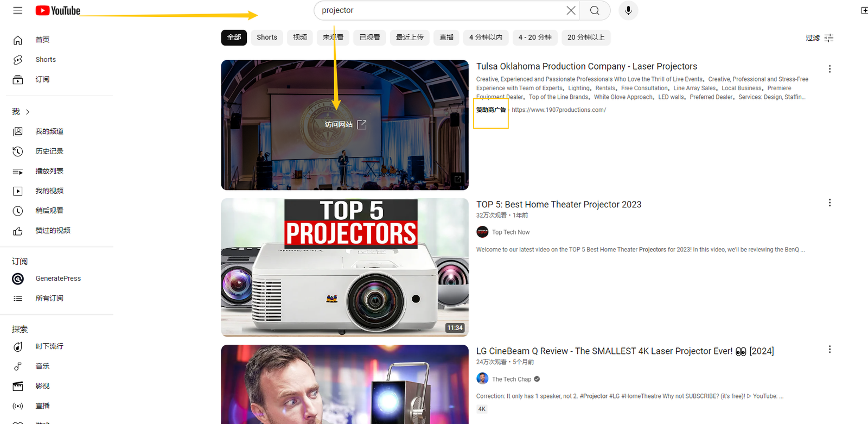868x424 pixels.
Task: Start voice search with microphone
Action: tap(628, 10)
